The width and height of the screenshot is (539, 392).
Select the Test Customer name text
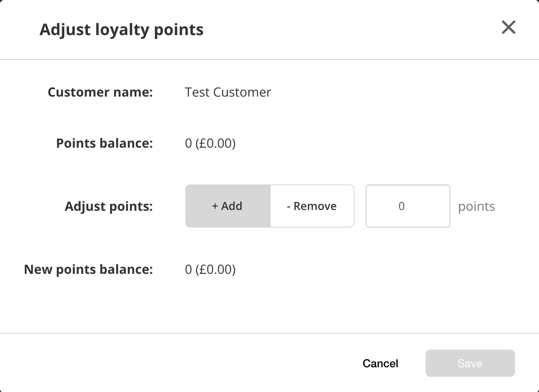[x=228, y=92]
